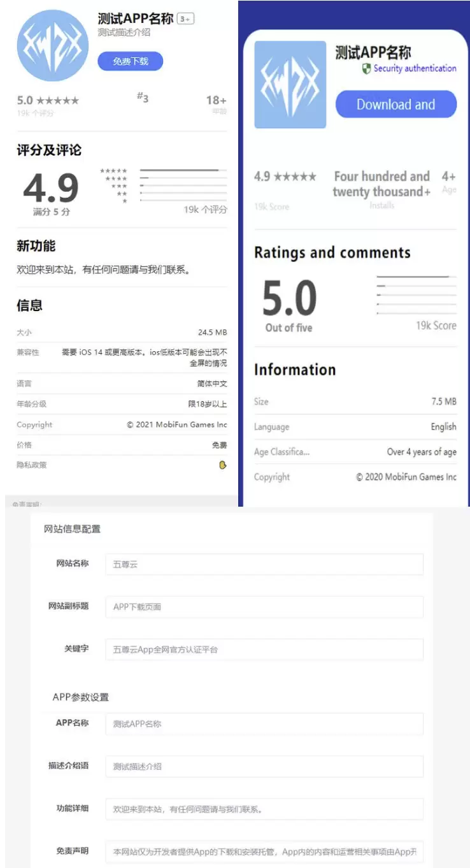
Task: Click the 19k Score text beside rating bars
Action: point(436,326)
